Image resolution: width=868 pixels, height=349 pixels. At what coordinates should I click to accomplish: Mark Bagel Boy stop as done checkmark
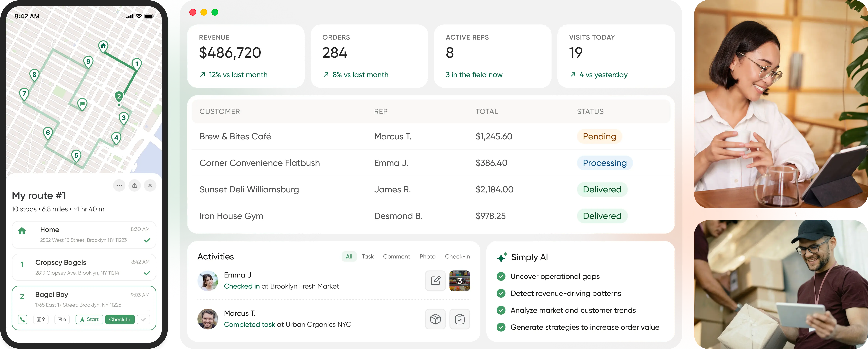click(x=143, y=319)
